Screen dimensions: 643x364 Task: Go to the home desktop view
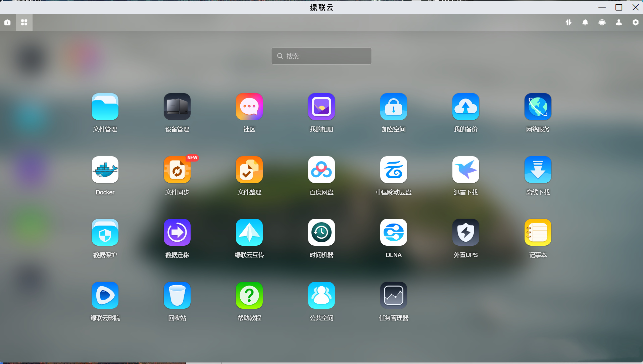(x=7, y=22)
